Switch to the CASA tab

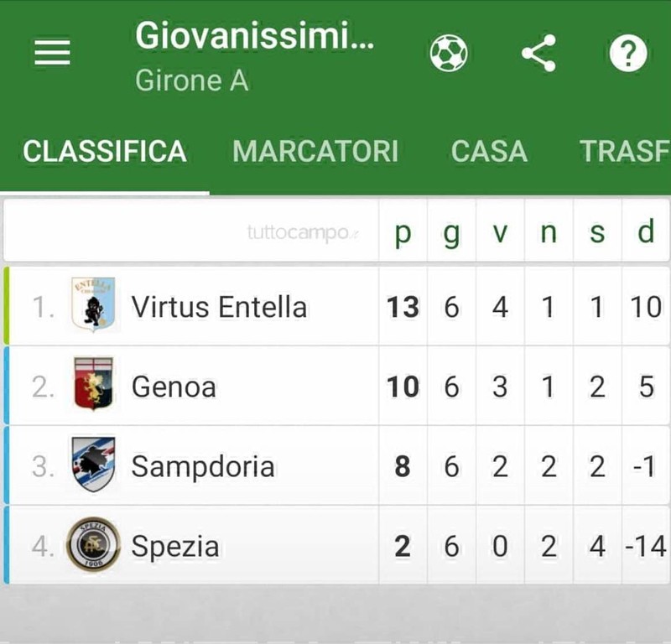(489, 152)
